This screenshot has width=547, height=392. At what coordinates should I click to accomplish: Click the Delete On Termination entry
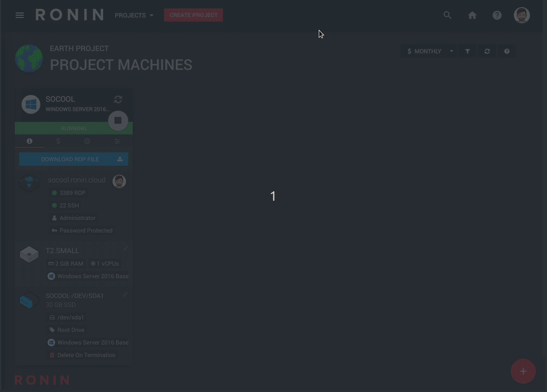(x=82, y=355)
